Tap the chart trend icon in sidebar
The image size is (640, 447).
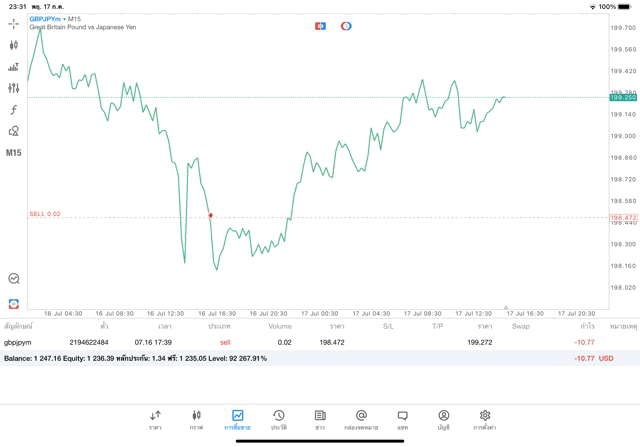pos(14,279)
